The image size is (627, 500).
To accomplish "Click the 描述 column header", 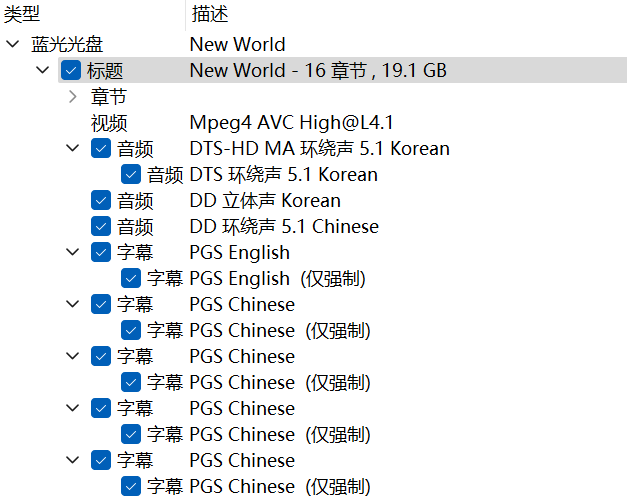I will [407, 14].
